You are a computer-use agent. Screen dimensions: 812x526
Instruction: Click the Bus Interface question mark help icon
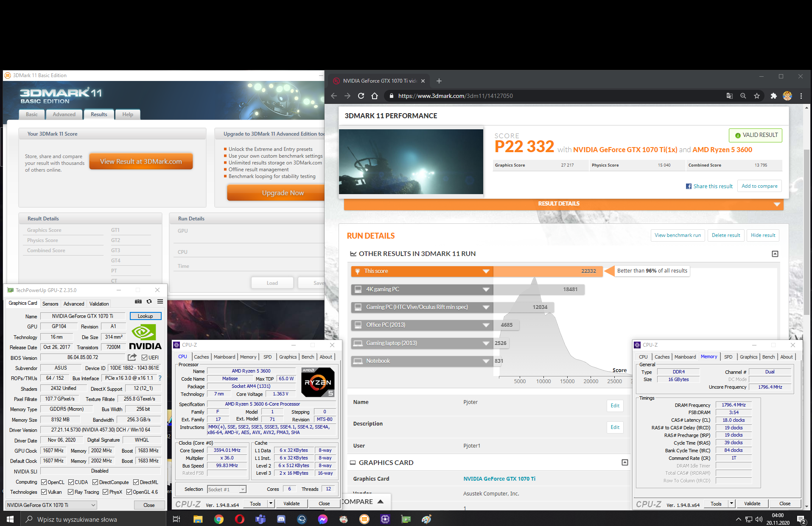tap(160, 378)
